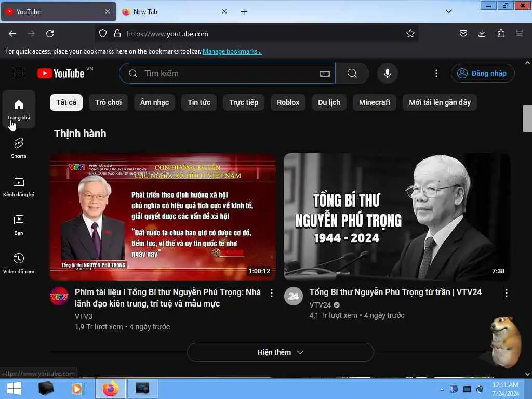Screen dimensions: 532x399
Task: Close the New Tab browser tab
Action: [224, 11]
